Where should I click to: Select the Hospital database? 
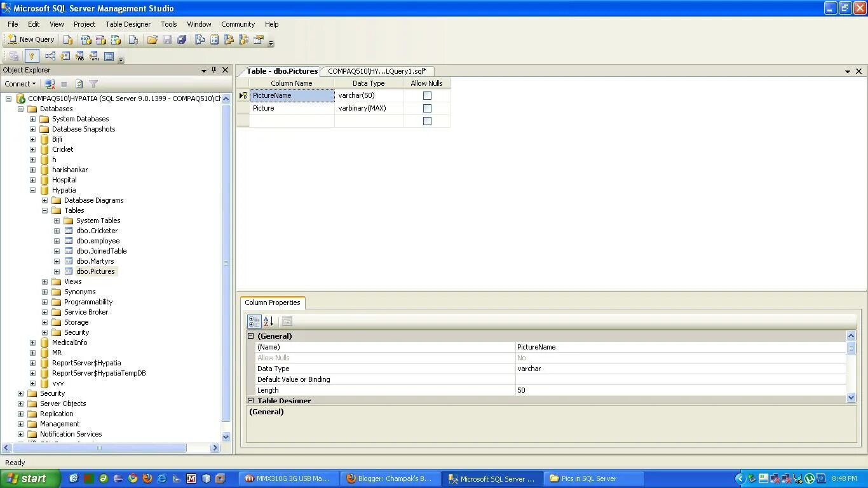64,180
